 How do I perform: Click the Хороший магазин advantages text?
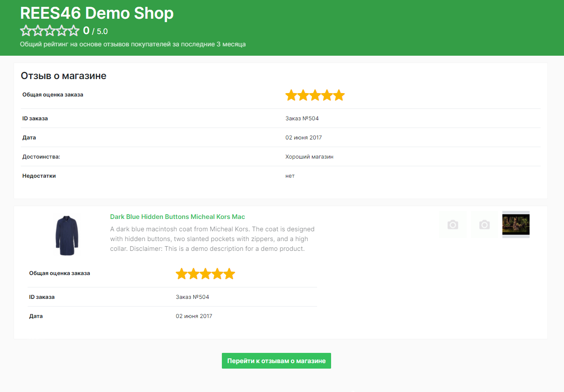(x=309, y=157)
